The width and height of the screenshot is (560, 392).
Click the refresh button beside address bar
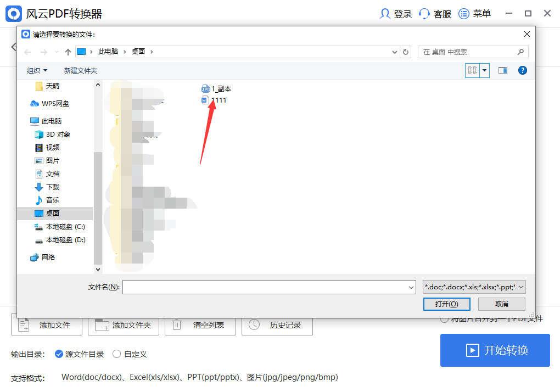[x=406, y=52]
